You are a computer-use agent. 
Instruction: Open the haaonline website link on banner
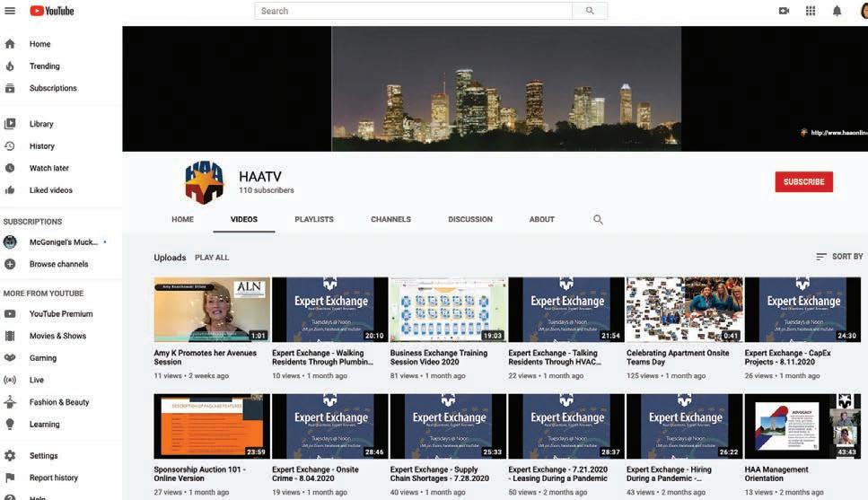(834, 132)
